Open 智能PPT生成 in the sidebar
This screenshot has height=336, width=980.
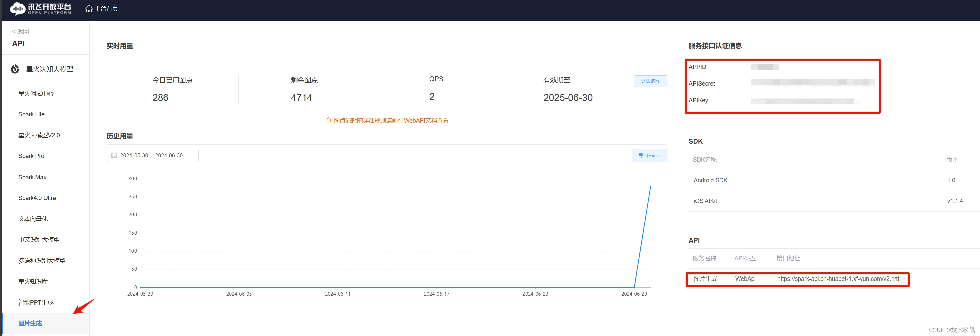click(x=36, y=303)
